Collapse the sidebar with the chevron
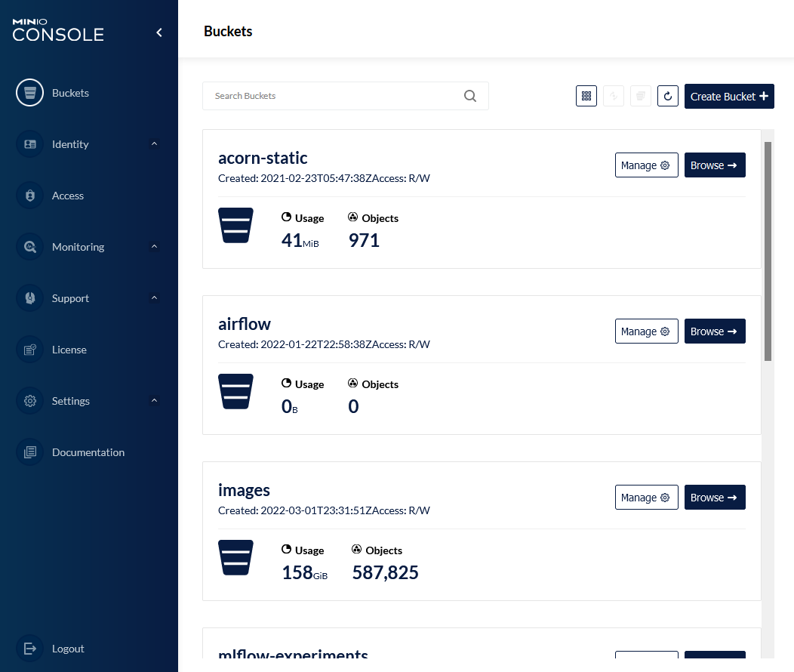The height and width of the screenshot is (672, 794). pyautogui.click(x=159, y=32)
